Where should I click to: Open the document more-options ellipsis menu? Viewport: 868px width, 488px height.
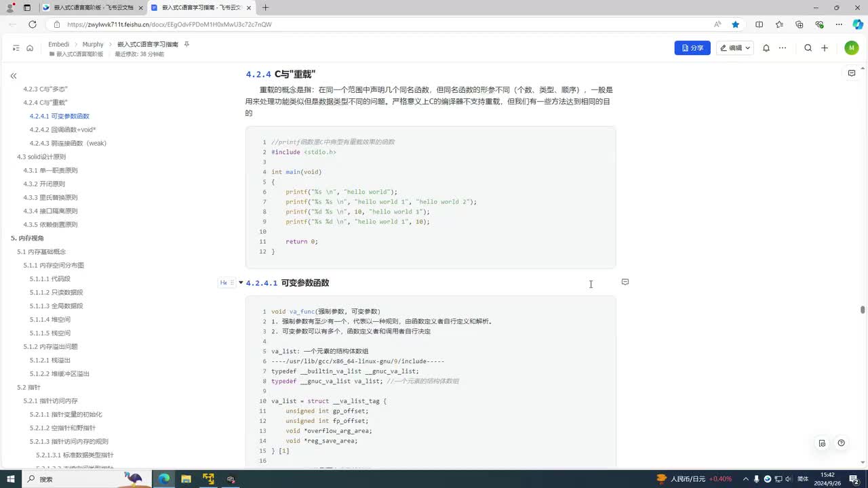tap(783, 48)
